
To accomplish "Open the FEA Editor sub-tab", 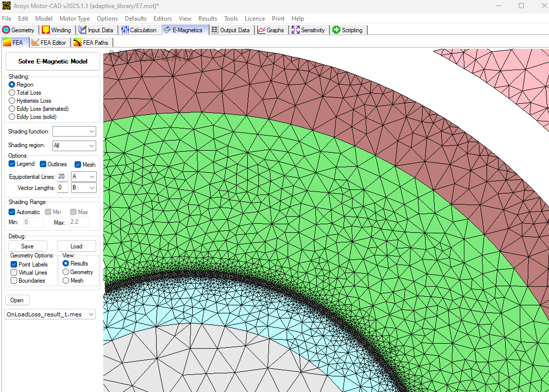I will 49,43.
